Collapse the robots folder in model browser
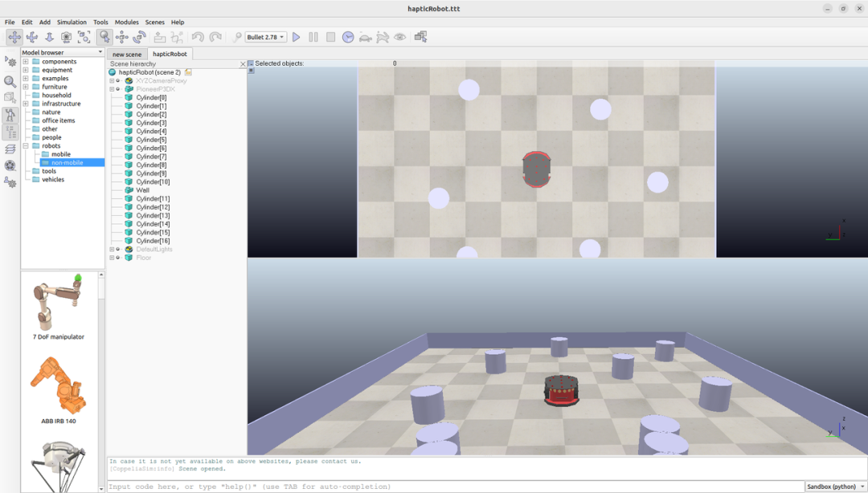Image resolution: width=868 pixels, height=493 pixels. click(x=26, y=146)
